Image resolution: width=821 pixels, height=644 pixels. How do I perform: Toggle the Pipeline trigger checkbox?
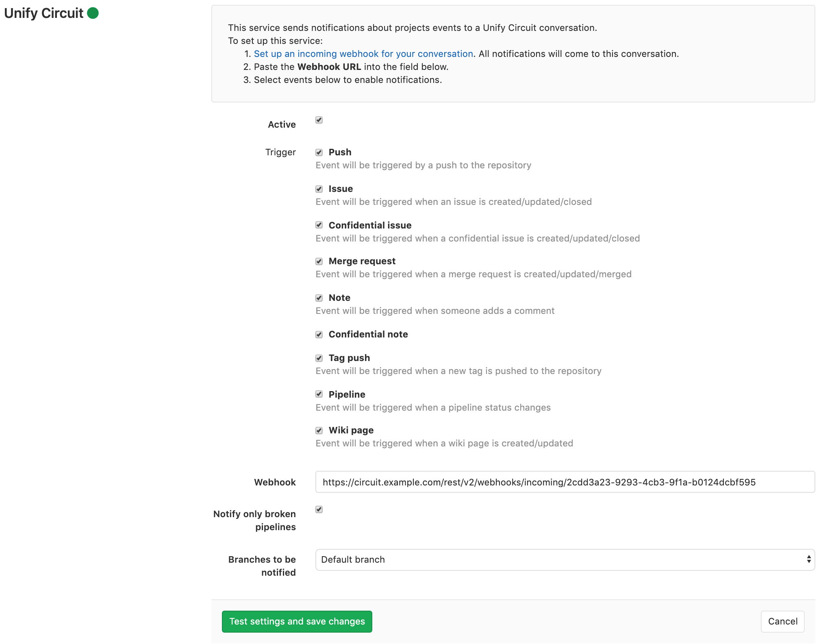pyautogui.click(x=319, y=393)
